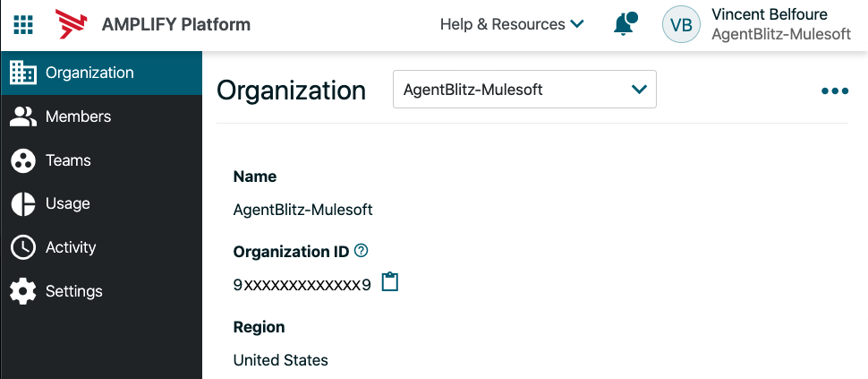
Task: Click the Region field label
Action: point(260,327)
